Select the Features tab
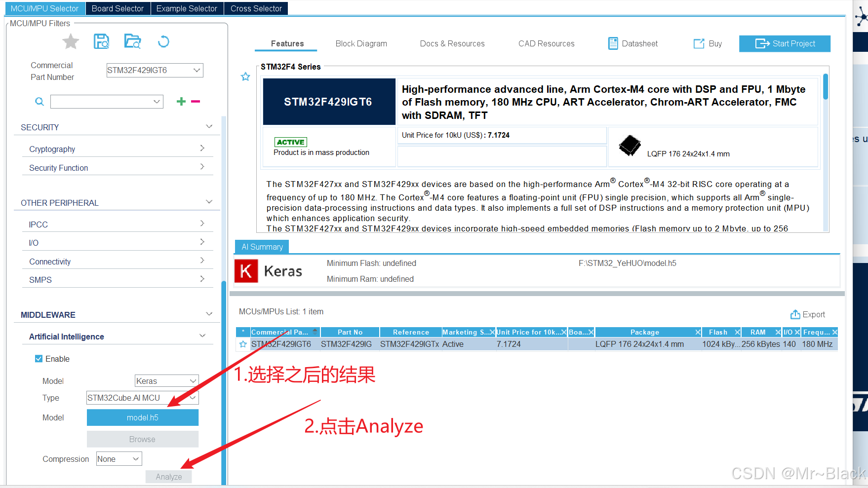The image size is (868, 488). coord(287,43)
